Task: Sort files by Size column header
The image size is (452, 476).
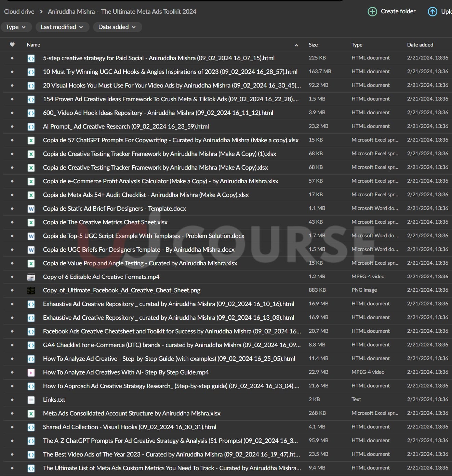Action: tap(313, 45)
